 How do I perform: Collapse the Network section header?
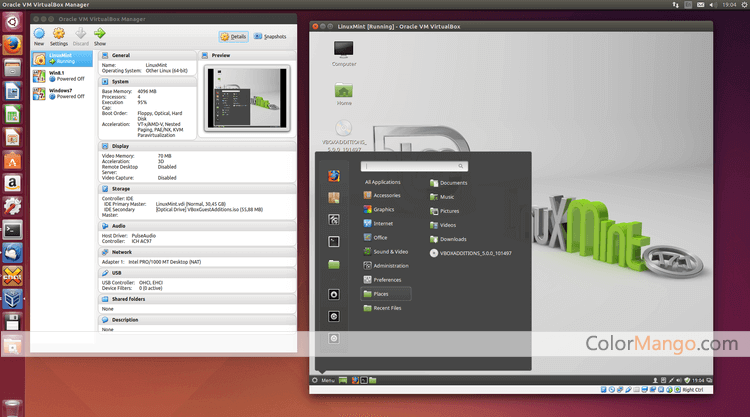click(x=197, y=252)
